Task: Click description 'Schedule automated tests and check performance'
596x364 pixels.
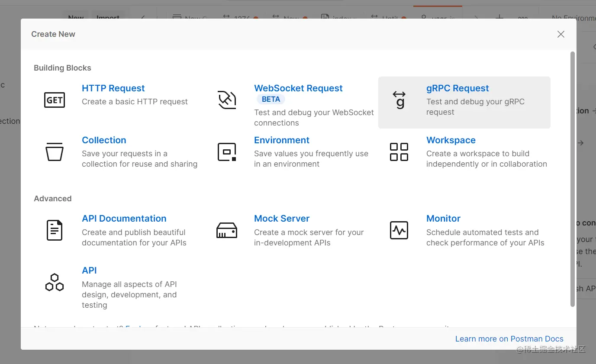Action: pos(485,238)
